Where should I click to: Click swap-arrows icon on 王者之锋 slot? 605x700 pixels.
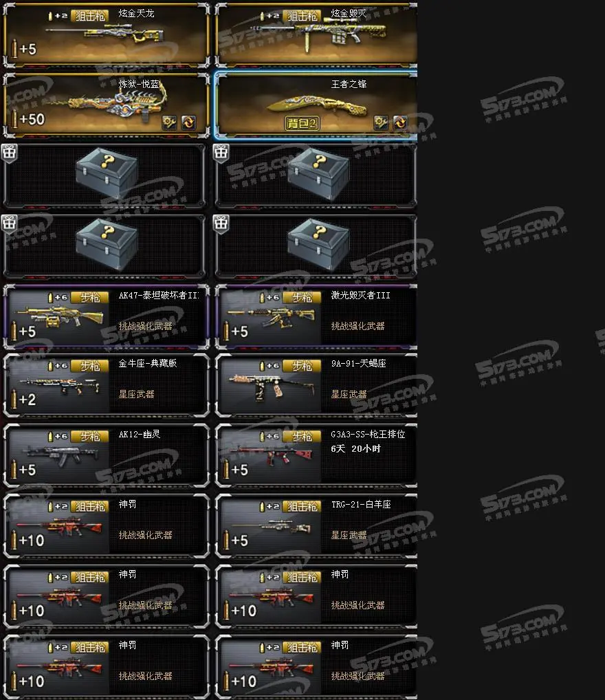tap(400, 122)
